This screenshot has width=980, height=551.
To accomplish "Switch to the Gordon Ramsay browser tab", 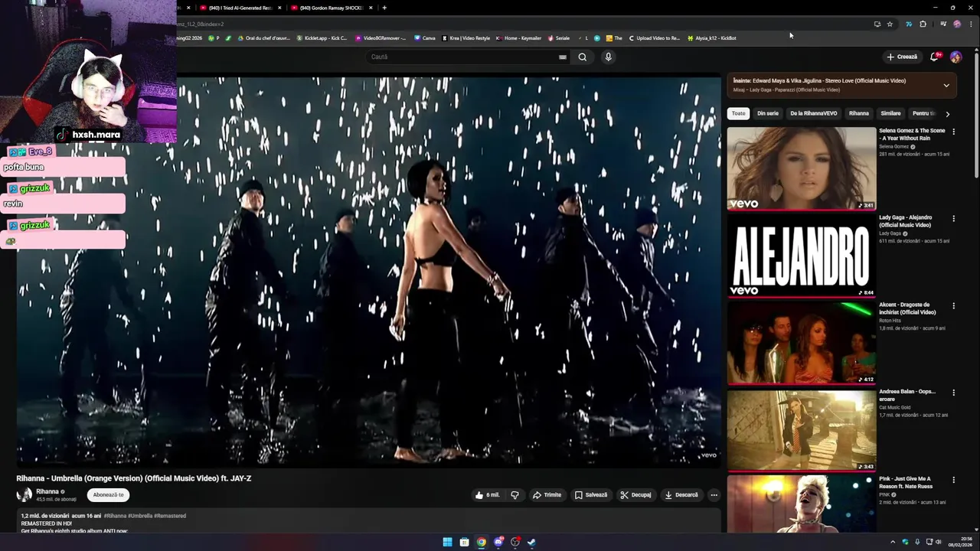I will [332, 8].
